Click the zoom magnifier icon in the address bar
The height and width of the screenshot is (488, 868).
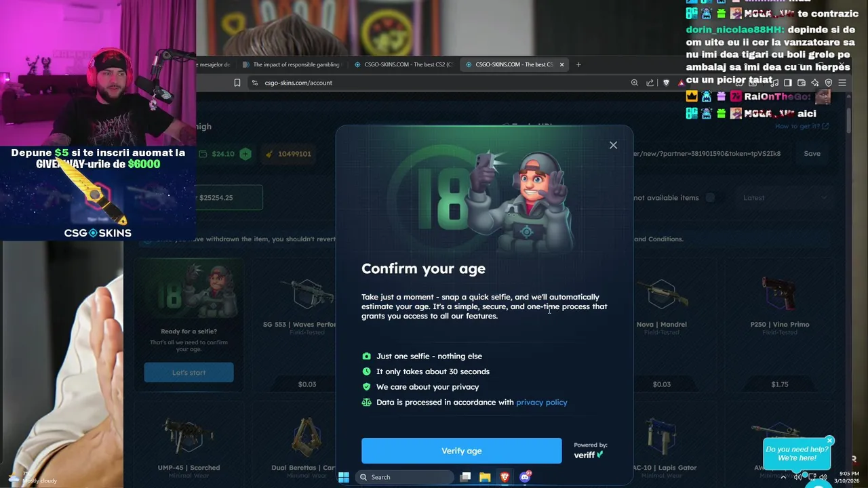pyautogui.click(x=634, y=83)
